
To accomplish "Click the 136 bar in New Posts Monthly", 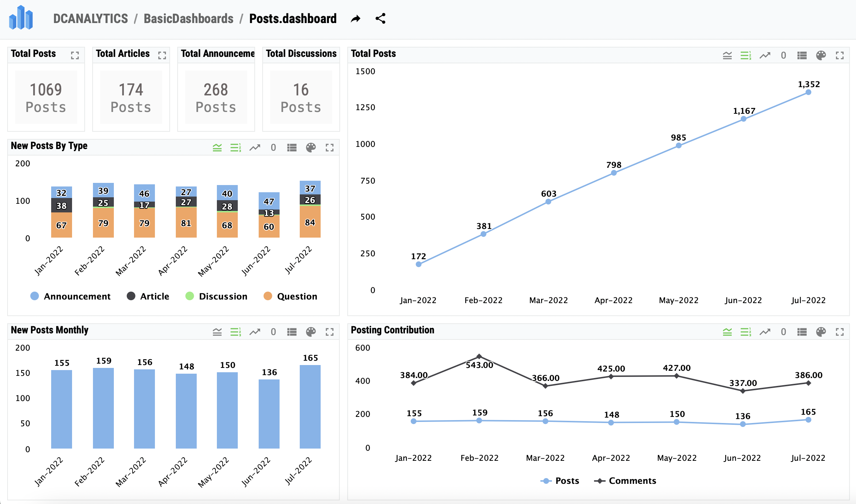I will [x=269, y=414].
